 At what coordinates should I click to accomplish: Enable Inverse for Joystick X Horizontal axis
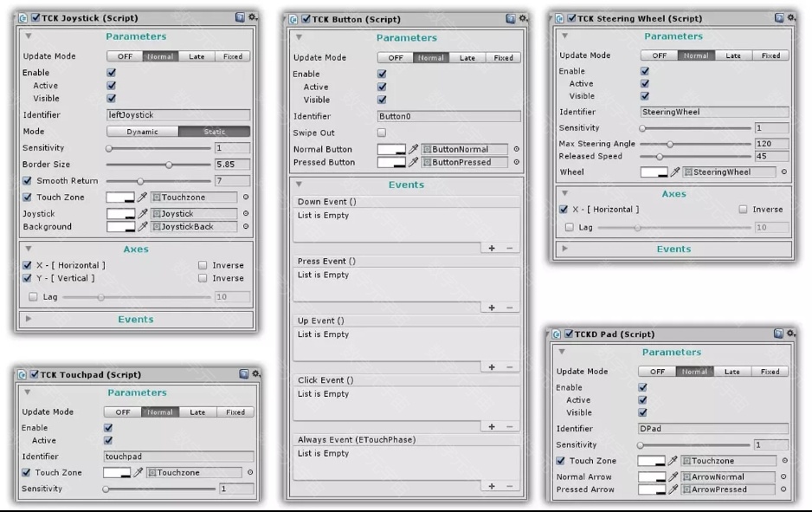tap(203, 265)
